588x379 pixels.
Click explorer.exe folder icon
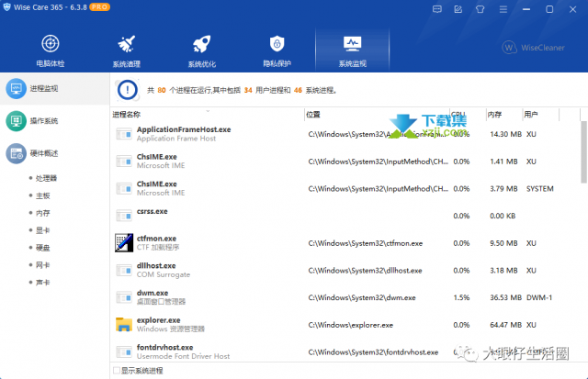click(124, 324)
